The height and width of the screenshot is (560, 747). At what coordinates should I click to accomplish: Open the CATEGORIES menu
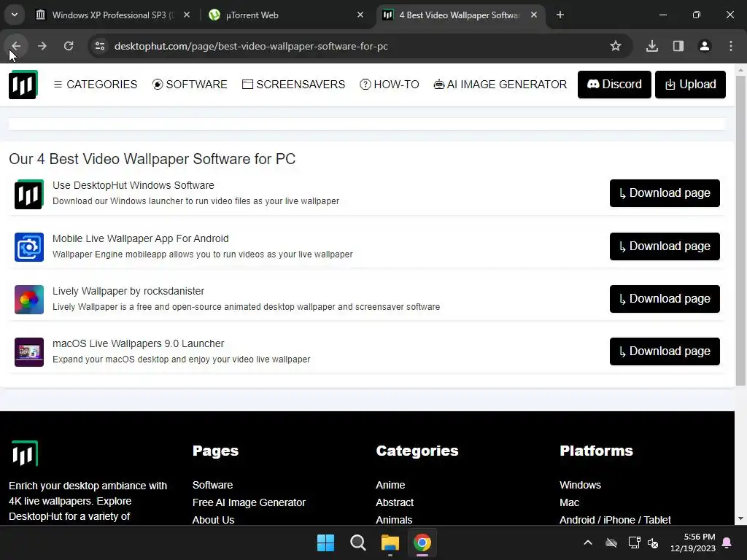96,85
